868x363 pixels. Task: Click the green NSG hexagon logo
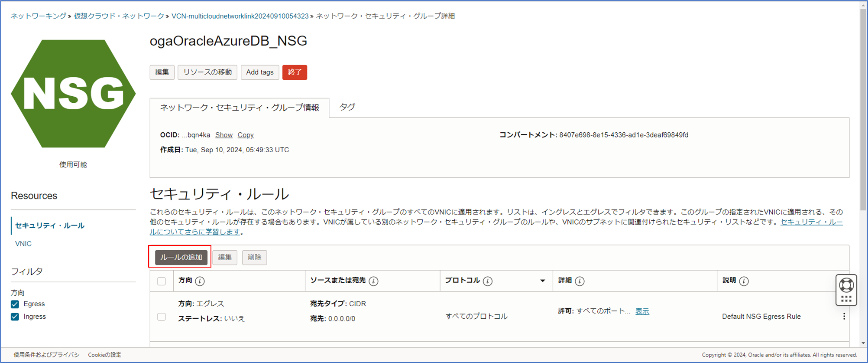tap(73, 94)
